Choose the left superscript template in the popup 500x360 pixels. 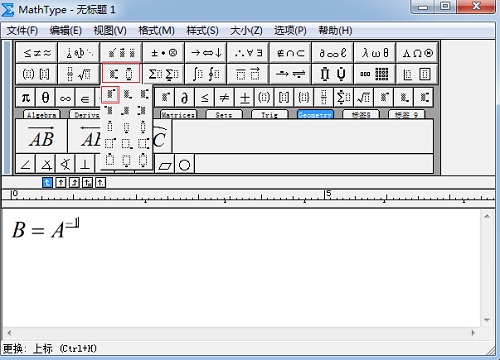point(110,111)
